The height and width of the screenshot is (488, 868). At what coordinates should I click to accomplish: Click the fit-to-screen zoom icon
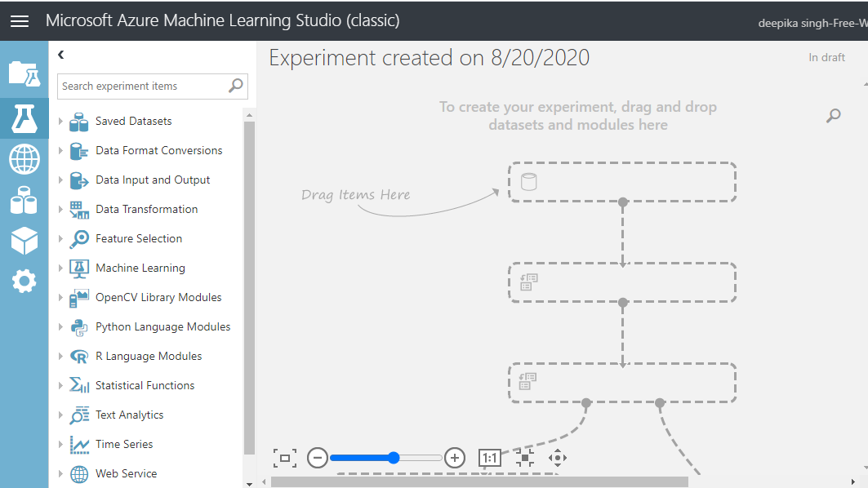(285, 458)
